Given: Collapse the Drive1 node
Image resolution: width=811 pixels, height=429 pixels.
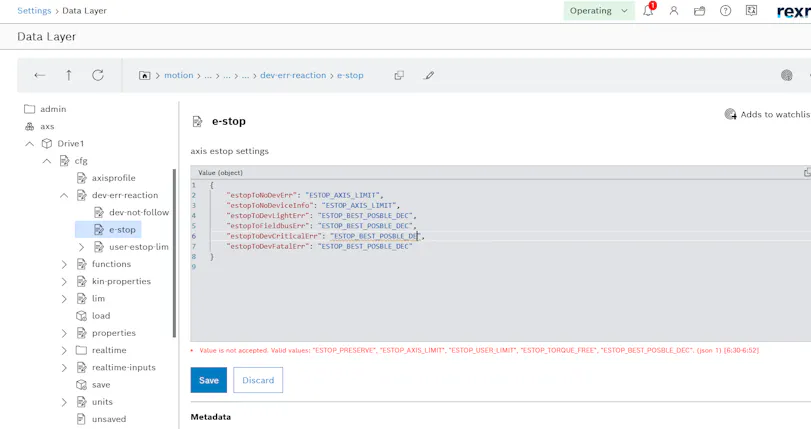Looking at the screenshot, I should pyautogui.click(x=29, y=144).
